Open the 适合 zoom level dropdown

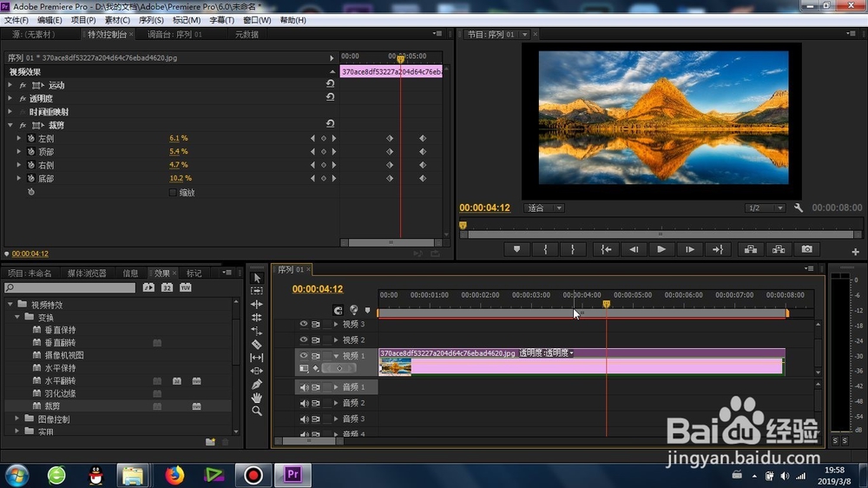click(544, 208)
